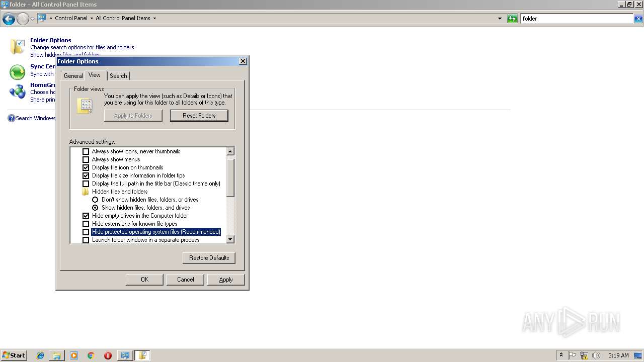Open the recent pages dropdown arrow

[x=33, y=19]
